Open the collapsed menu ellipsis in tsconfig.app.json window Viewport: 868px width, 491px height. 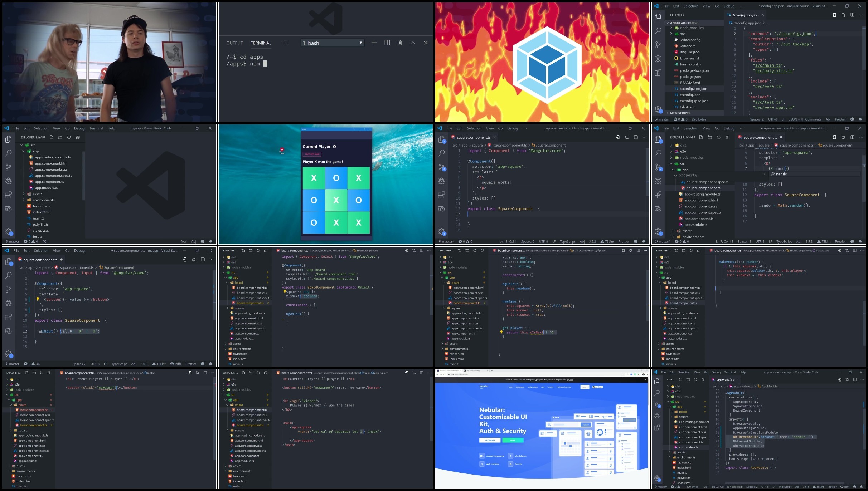741,6
